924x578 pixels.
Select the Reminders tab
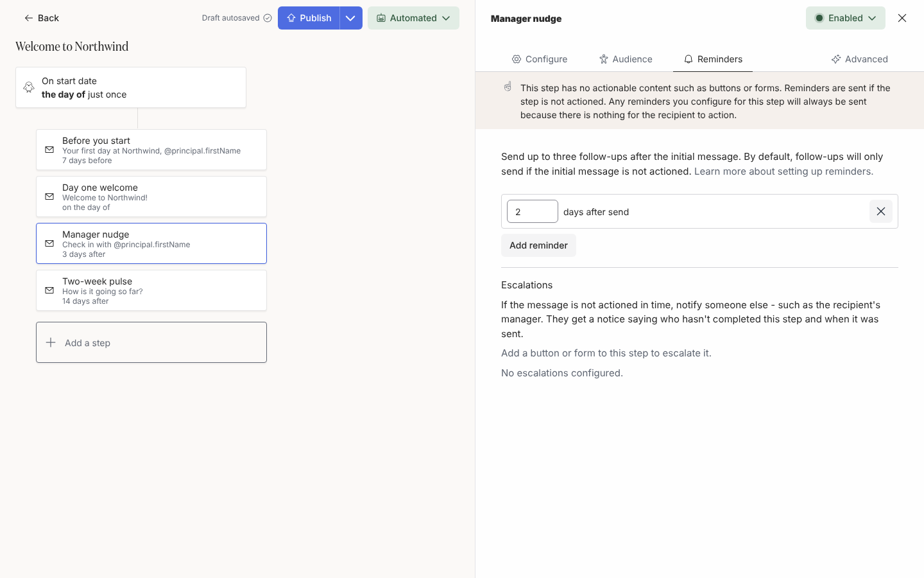(x=713, y=59)
